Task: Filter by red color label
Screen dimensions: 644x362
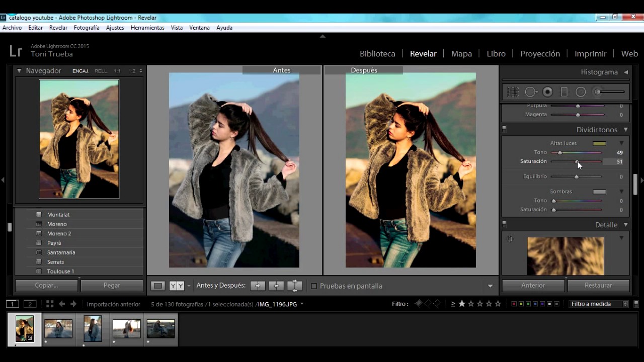Action: coord(514,304)
